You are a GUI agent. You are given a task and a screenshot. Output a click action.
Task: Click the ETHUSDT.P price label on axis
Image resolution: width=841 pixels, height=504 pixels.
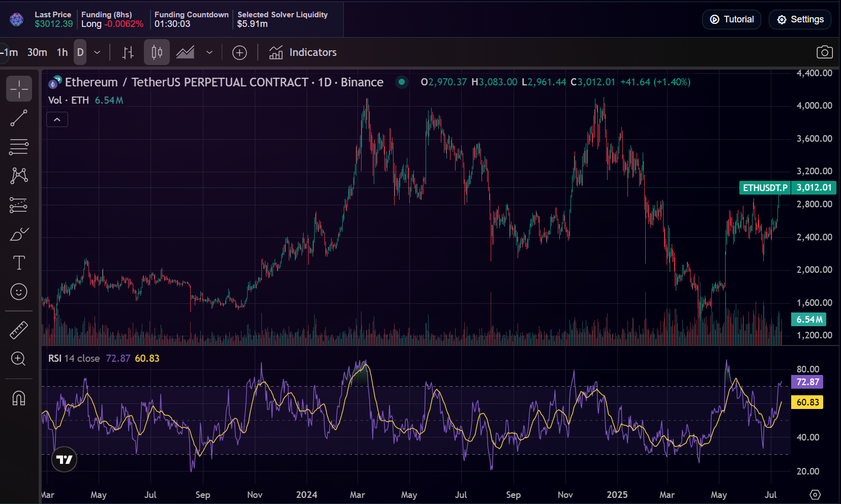click(x=765, y=188)
